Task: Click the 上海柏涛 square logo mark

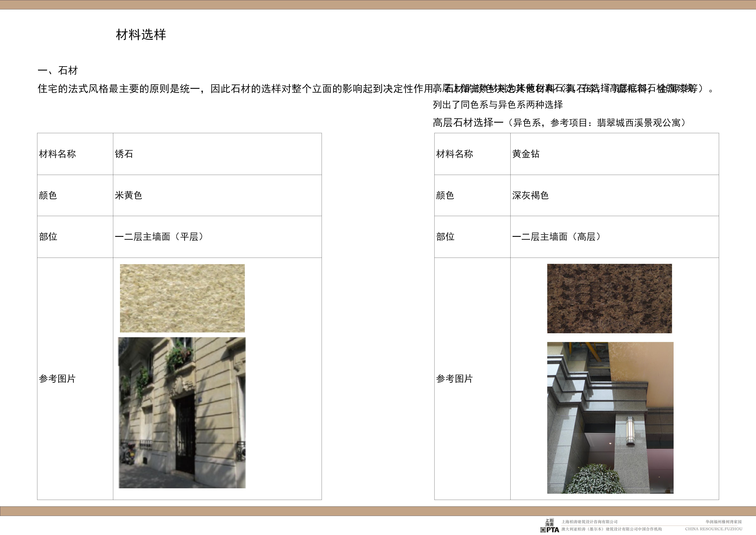Action: (550, 522)
